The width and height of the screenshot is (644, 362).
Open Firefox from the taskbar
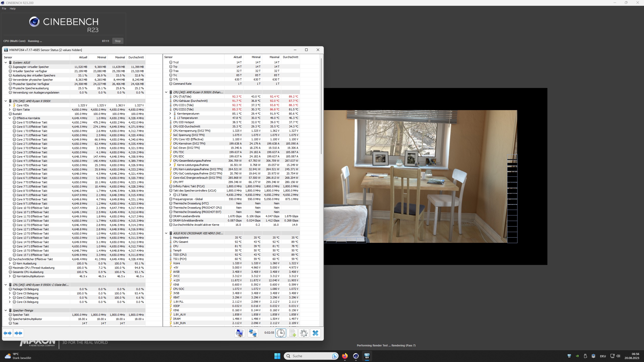tap(345, 356)
